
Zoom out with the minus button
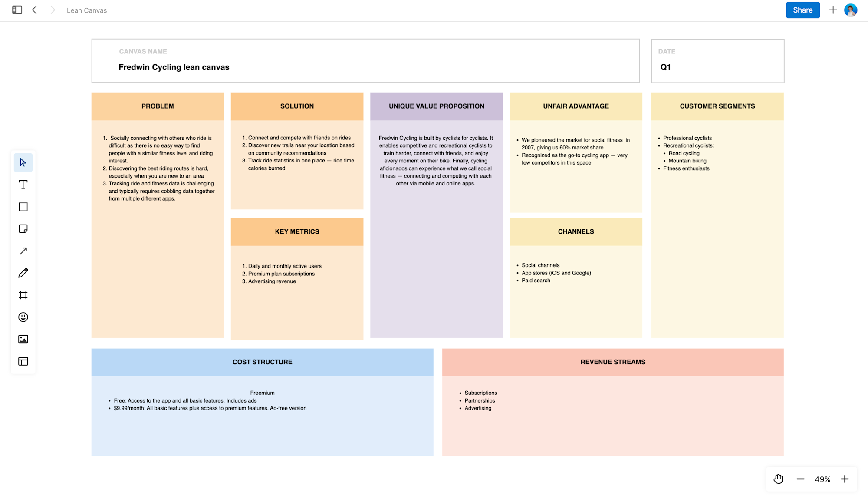[x=800, y=479]
